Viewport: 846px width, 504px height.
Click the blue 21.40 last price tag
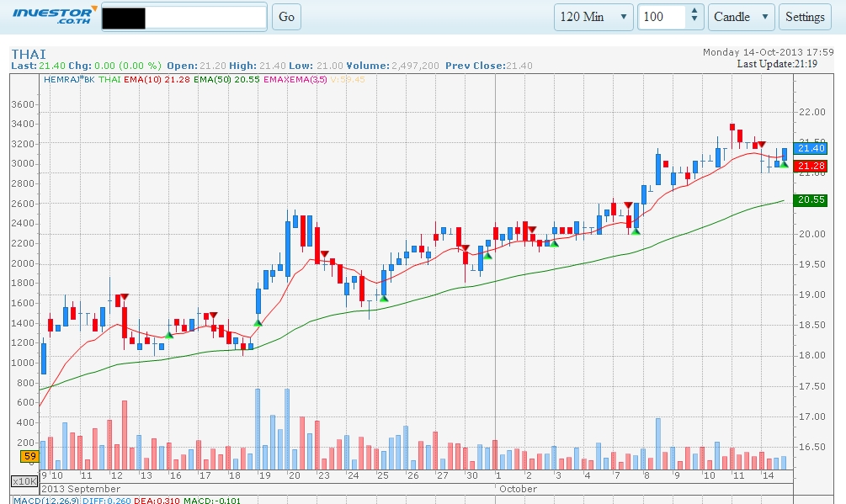point(811,148)
